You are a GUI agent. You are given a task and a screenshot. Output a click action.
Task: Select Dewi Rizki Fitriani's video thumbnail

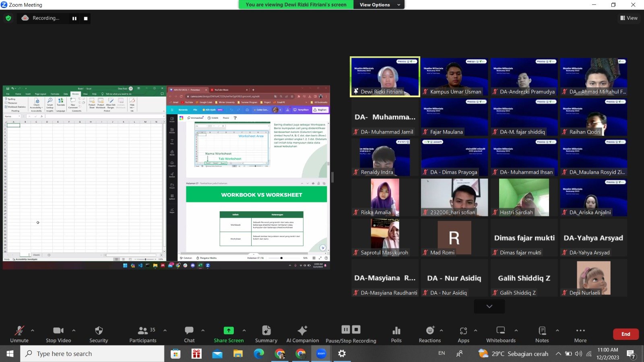click(385, 76)
